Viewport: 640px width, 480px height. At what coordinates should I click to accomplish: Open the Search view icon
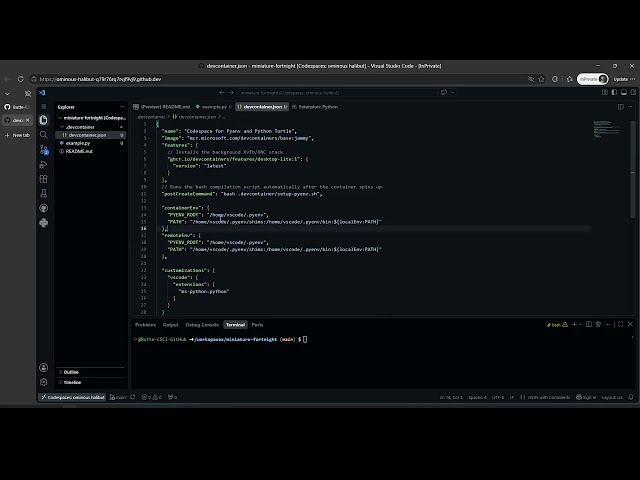pos(44,135)
